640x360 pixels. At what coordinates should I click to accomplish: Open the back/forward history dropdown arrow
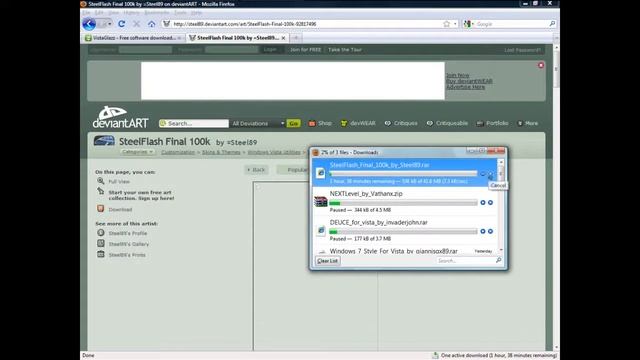pos(109,24)
